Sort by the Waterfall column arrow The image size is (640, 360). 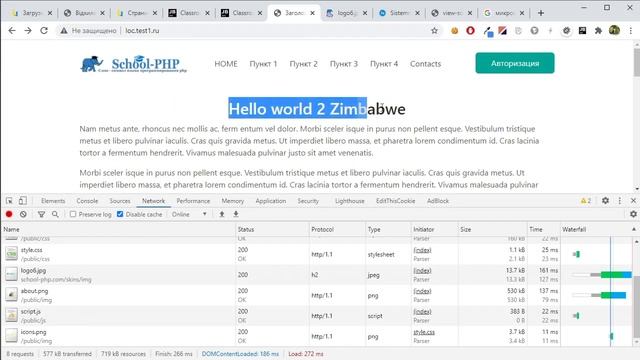click(633, 229)
